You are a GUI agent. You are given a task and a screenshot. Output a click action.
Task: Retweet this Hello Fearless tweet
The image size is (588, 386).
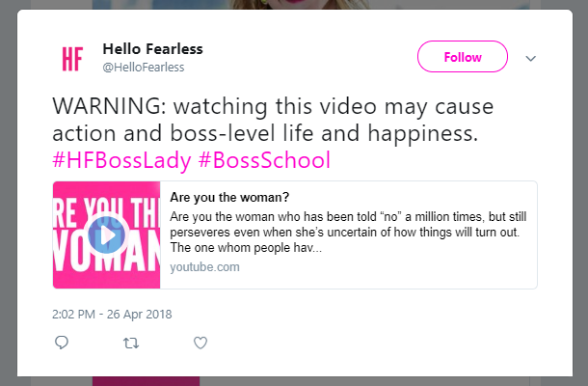(131, 343)
